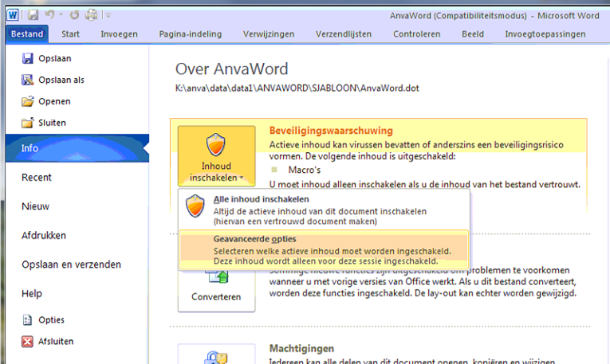This screenshot has height=364, width=610.
Task: Choose Afsluiten to exit Word
Action: (56, 342)
